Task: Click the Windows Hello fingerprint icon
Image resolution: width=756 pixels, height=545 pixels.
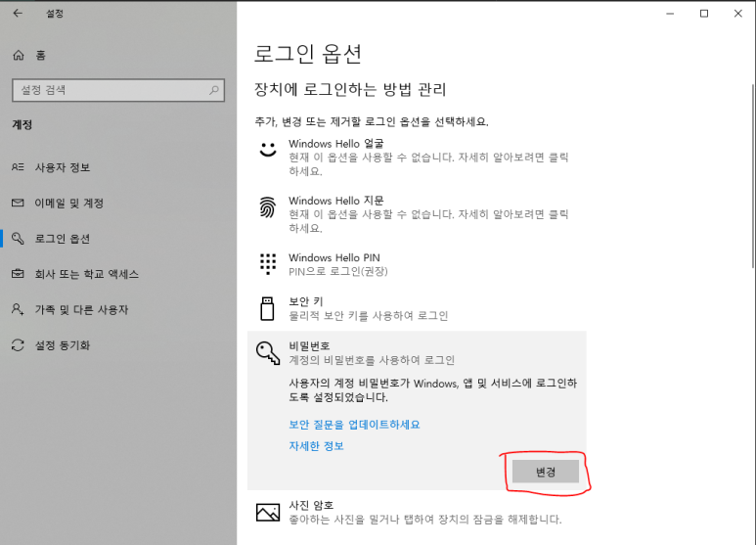Action: 268,207
